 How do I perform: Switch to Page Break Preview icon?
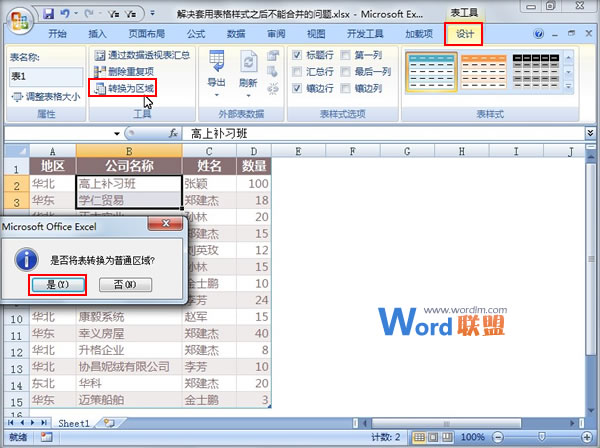coord(446,437)
